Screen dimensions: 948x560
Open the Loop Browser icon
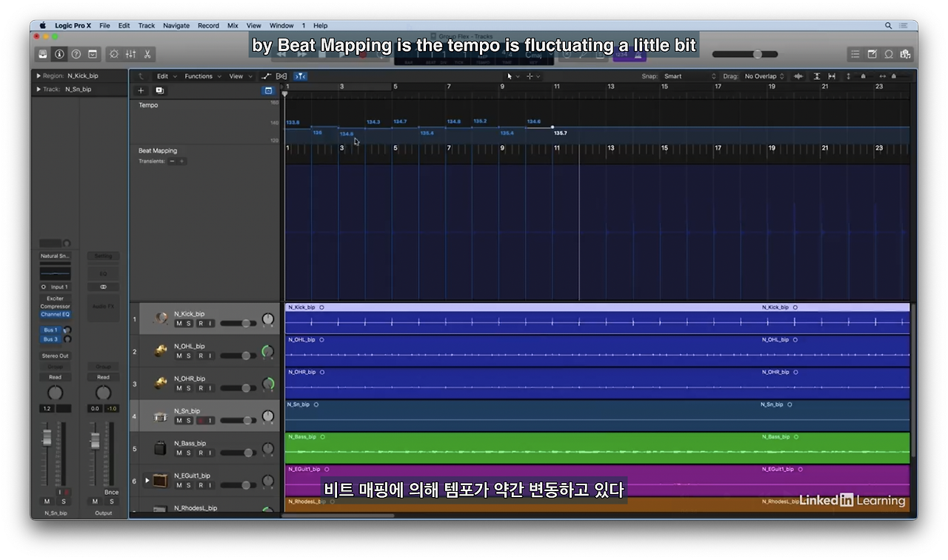pyautogui.click(x=889, y=54)
